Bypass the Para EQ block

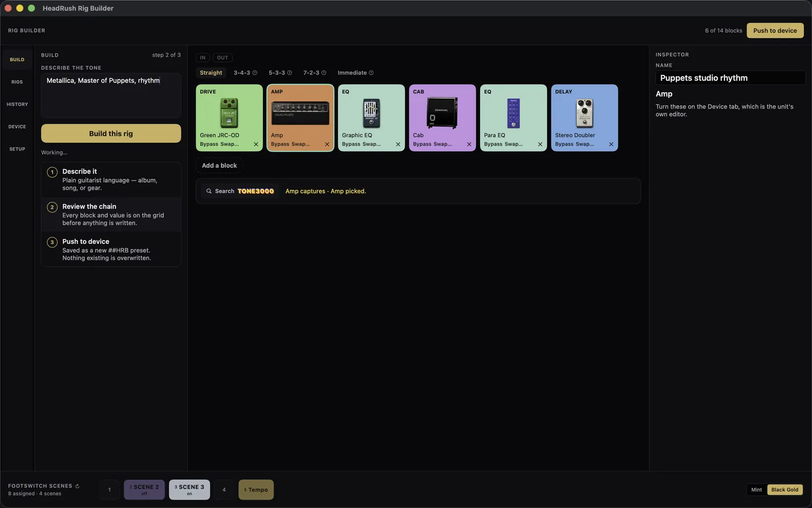click(493, 144)
